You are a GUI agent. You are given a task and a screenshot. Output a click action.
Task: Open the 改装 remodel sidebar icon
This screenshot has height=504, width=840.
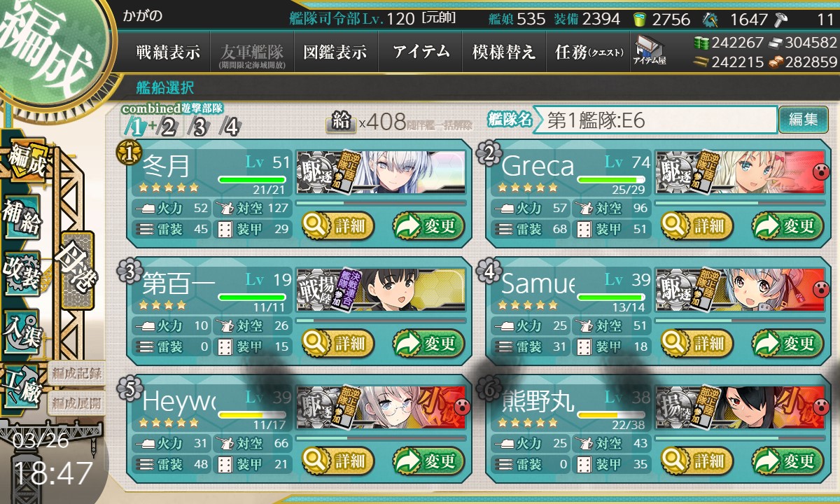pyautogui.click(x=22, y=274)
